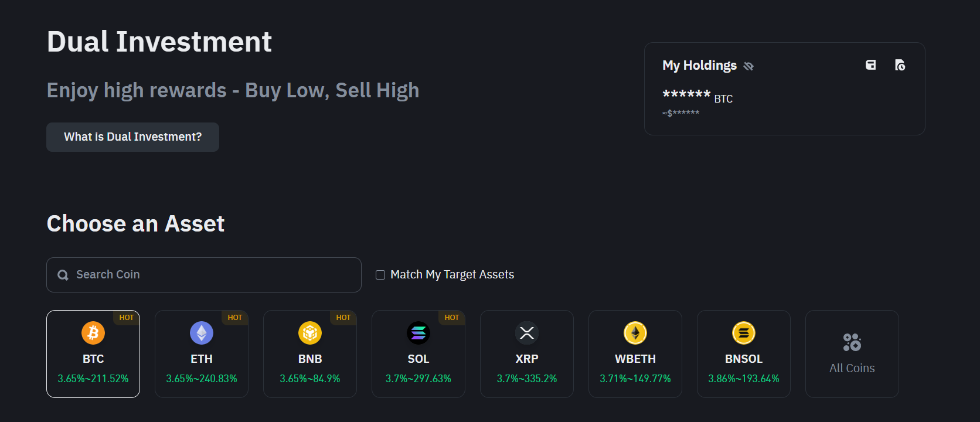
Task: Choose the WBETH asset icon
Action: tap(635, 332)
